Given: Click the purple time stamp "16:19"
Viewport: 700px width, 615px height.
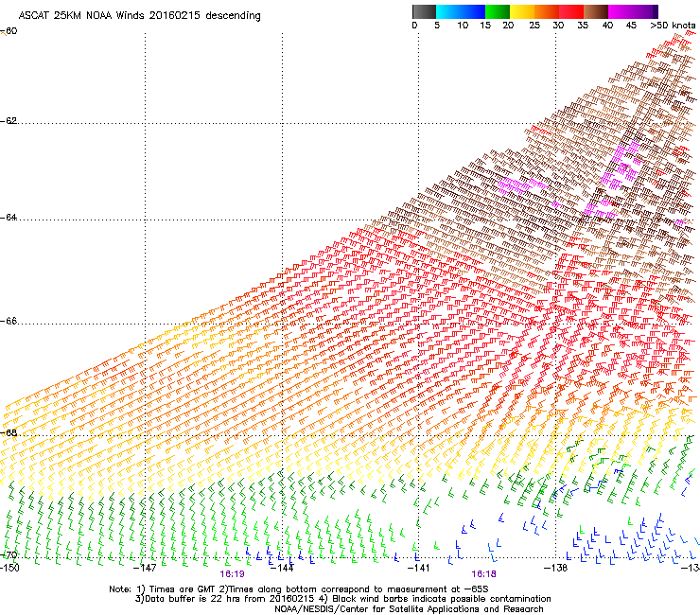Looking at the screenshot, I should pyautogui.click(x=232, y=574).
